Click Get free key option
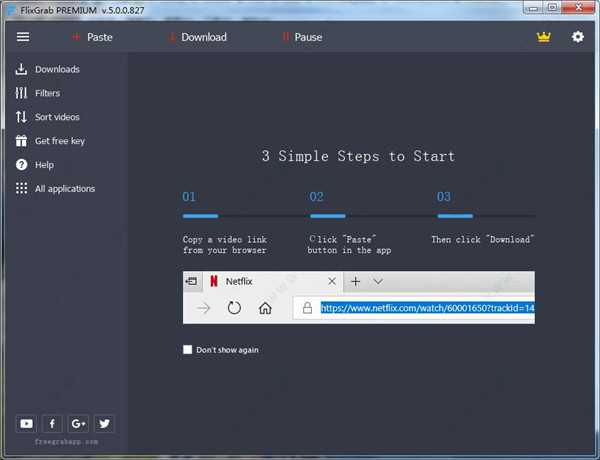Screen dimensions: 600x460 [59, 141]
